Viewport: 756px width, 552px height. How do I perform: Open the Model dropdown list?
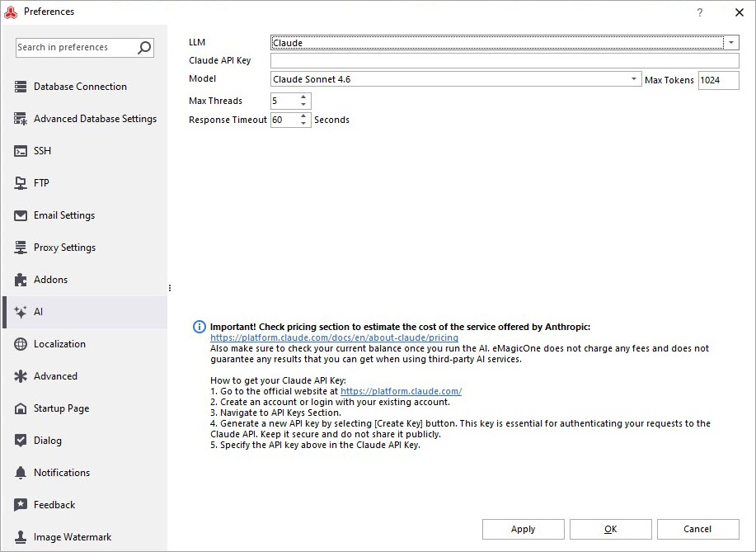click(634, 79)
